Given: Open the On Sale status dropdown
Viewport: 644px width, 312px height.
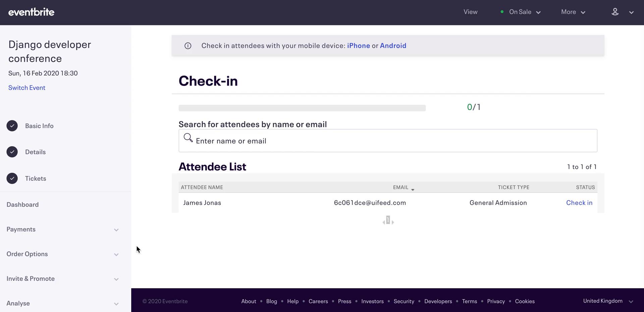Looking at the screenshot, I should [x=521, y=12].
